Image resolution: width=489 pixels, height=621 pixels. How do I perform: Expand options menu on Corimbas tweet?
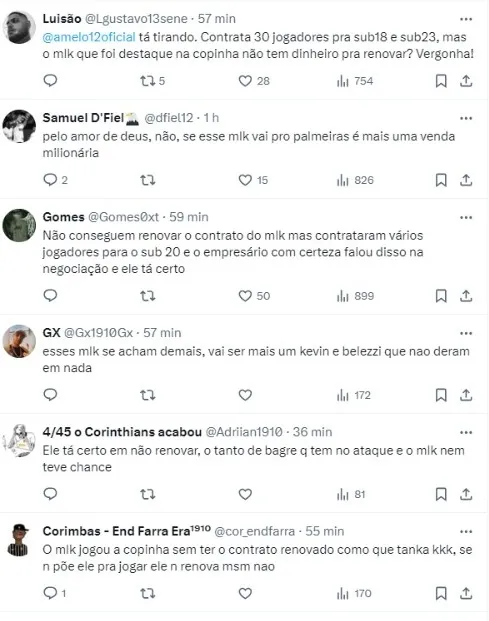tap(466, 531)
